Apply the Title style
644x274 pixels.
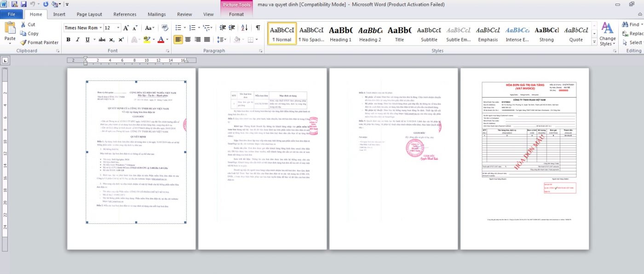click(x=399, y=34)
